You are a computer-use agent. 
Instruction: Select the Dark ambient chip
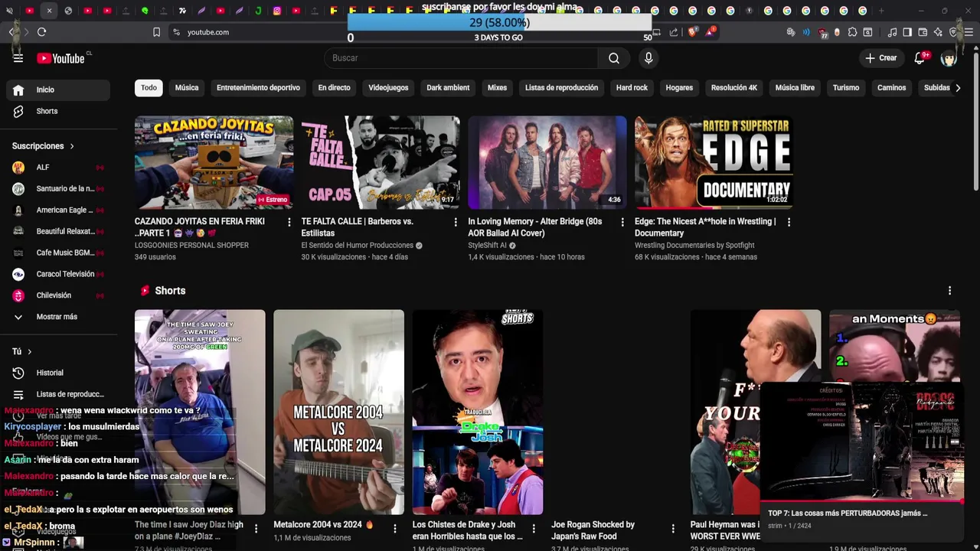click(448, 88)
